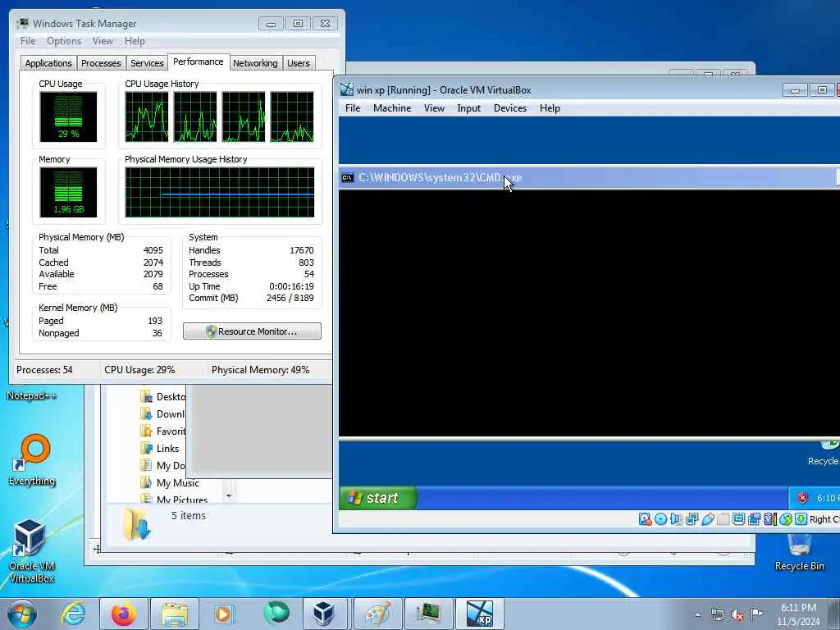This screenshot has width=840, height=630.
Task: Click 'Physical Memory: 49%' status text
Action: [260, 370]
